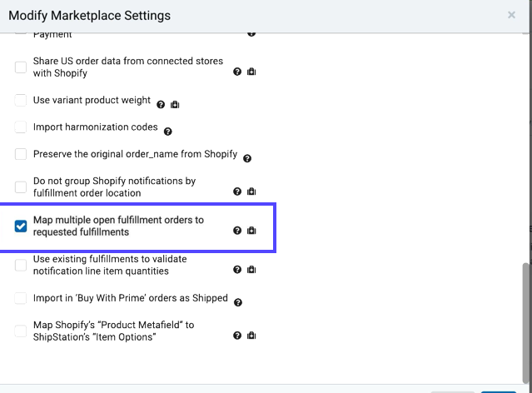Enable Use existing fulfillments to validate quantities
The image size is (532, 393).
click(21, 265)
